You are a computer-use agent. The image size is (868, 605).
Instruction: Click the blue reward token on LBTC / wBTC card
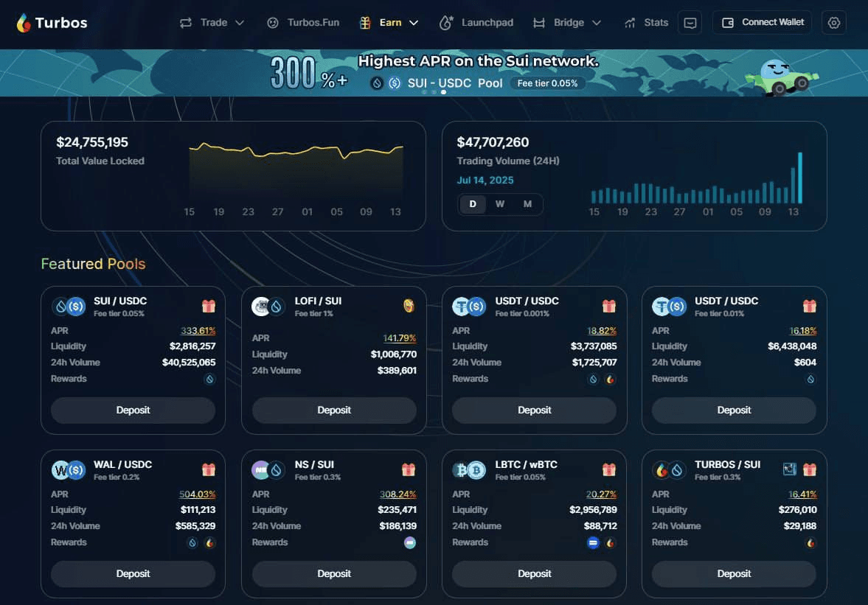tap(593, 543)
